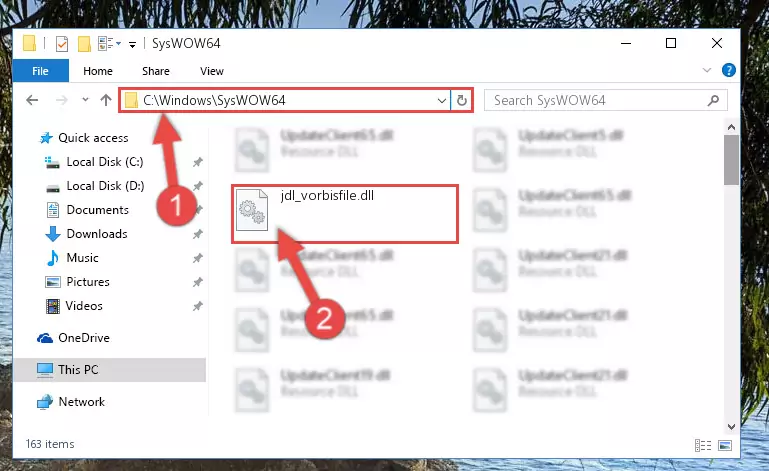The height and width of the screenshot is (471, 769).
Task: Click the Videos film strip icon
Action: pos(52,306)
